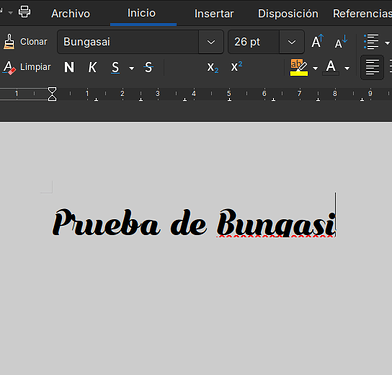
Task: Click the Clonar format painter button
Action: click(25, 42)
